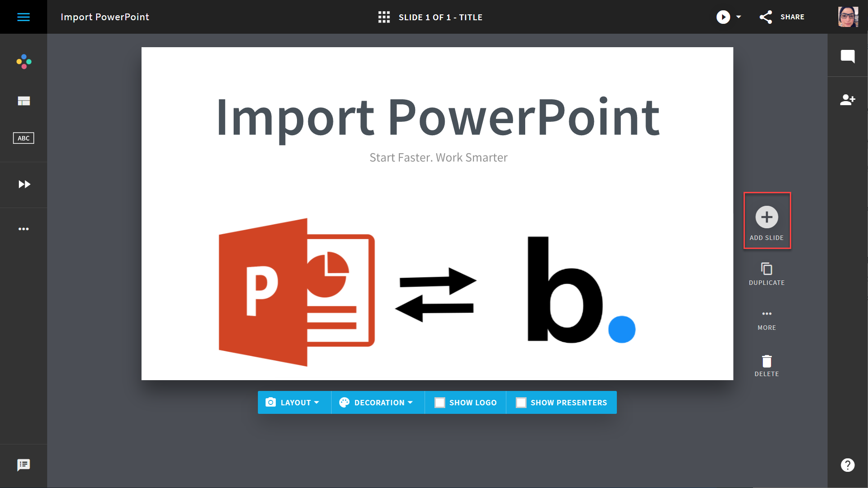This screenshot has width=868, height=488.
Task: Expand the Layout dropdown menu
Action: click(x=293, y=401)
